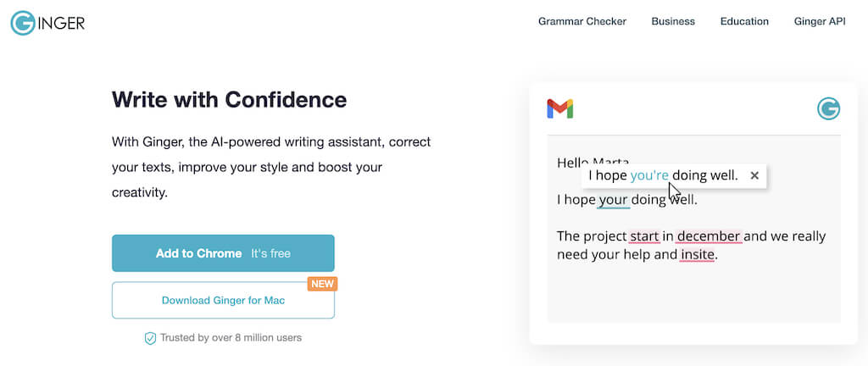Image resolution: width=868 pixels, height=366 pixels.
Task: Click the round Ginger G icon in the demo card
Action: click(828, 108)
